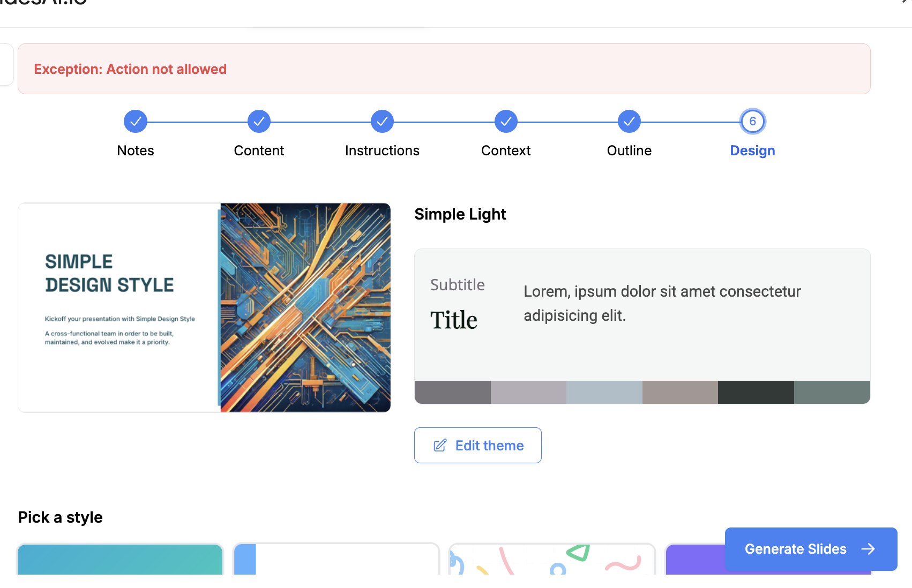Choose the teal gradient style thumbnail
This screenshot has width=912, height=588.
(x=120, y=559)
